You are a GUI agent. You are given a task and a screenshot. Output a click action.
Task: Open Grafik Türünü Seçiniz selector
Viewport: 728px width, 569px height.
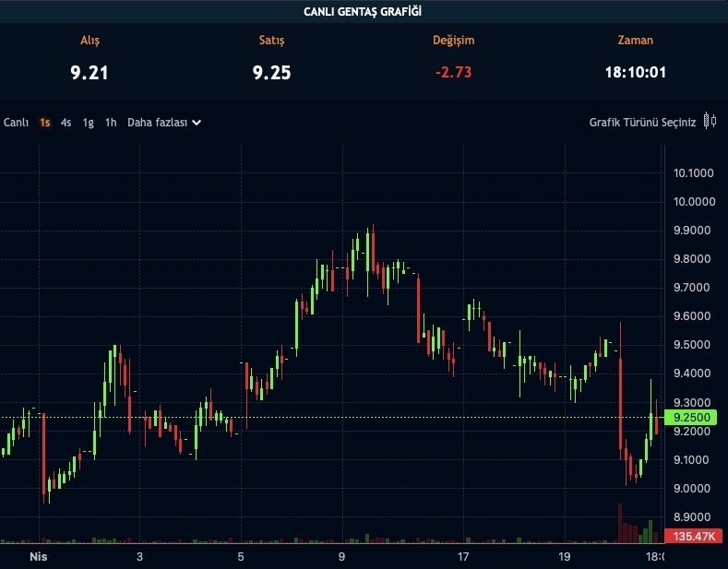642,123
